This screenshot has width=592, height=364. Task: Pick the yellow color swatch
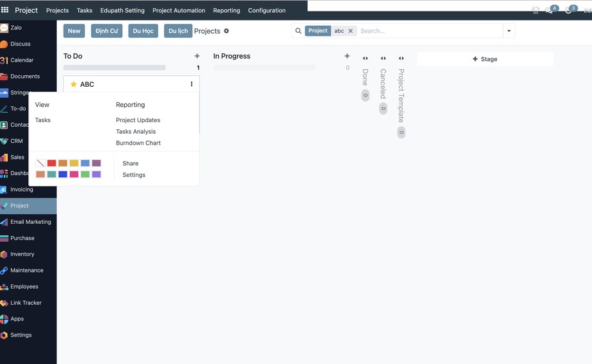pyautogui.click(x=74, y=163)
